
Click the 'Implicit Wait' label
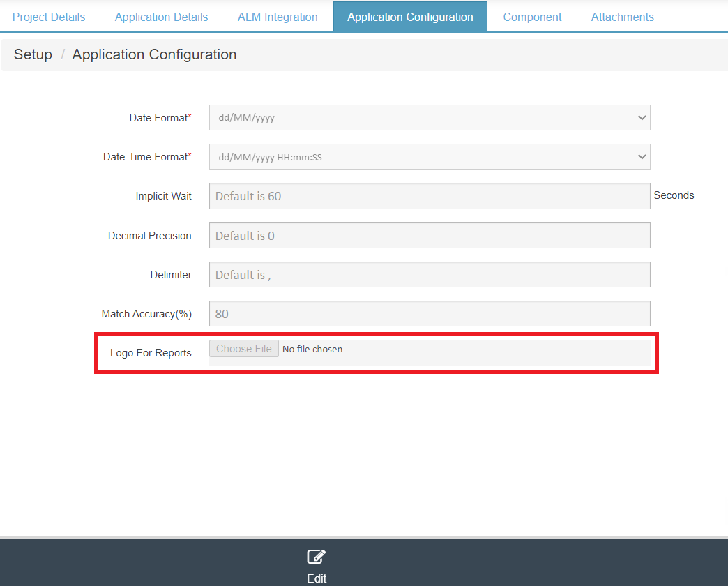click(163, 196)
